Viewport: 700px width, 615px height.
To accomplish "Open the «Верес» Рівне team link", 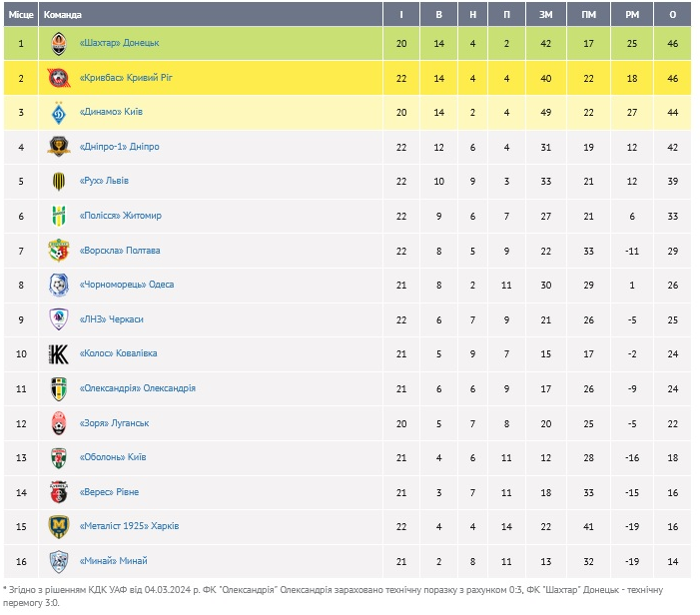I will (x=109, y=492).
